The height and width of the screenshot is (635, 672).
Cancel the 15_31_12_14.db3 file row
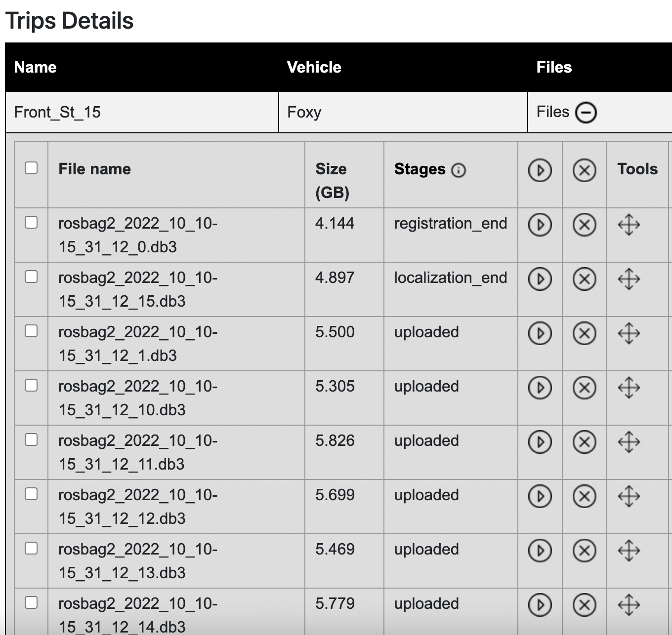pos(584,605)
